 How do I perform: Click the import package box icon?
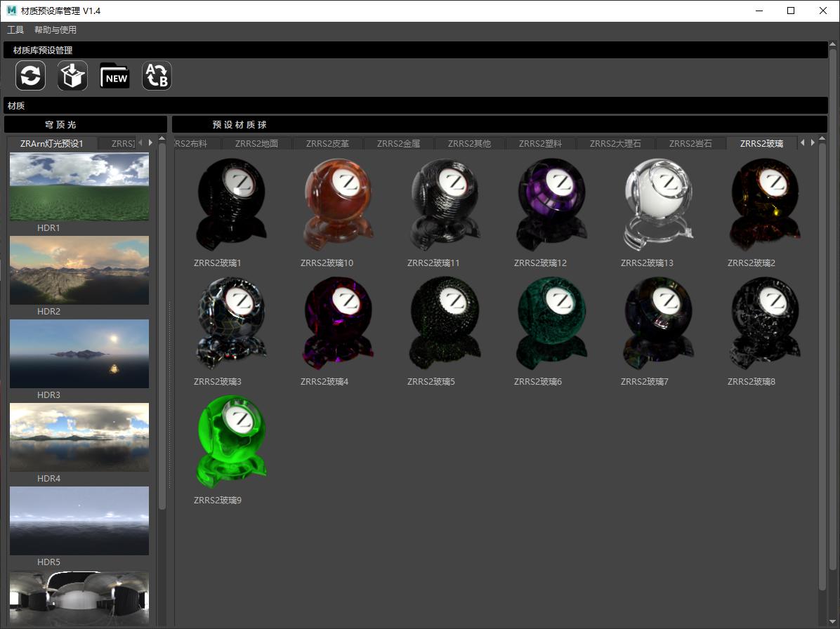[72, 76]
